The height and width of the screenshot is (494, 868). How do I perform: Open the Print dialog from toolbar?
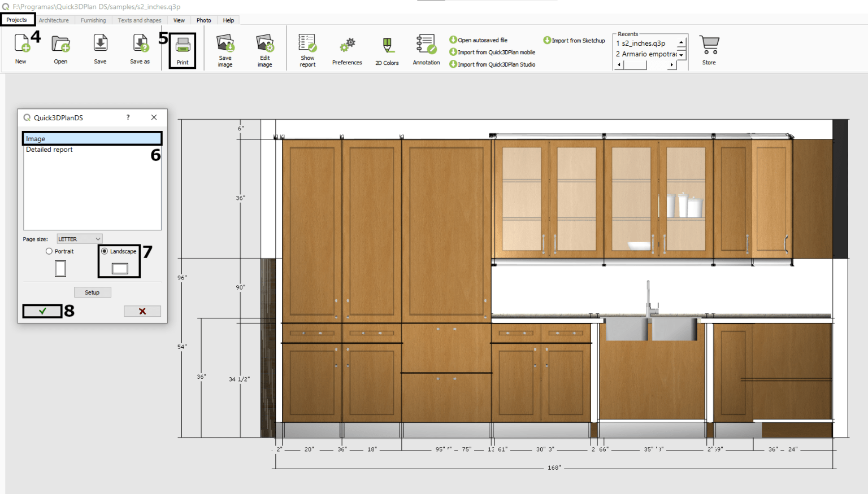pos(182,50)
